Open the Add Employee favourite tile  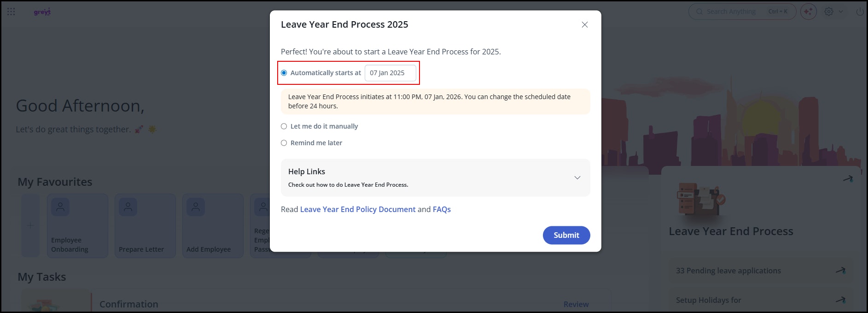click(213, 225)
